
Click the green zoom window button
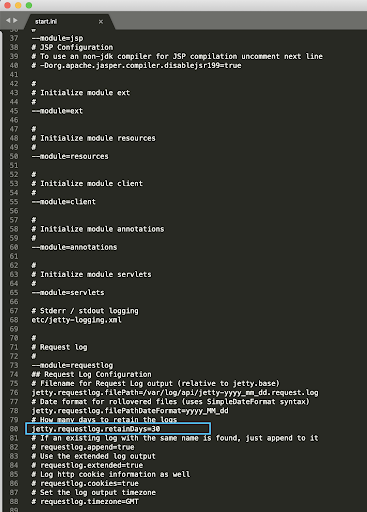tap(29, 5)
